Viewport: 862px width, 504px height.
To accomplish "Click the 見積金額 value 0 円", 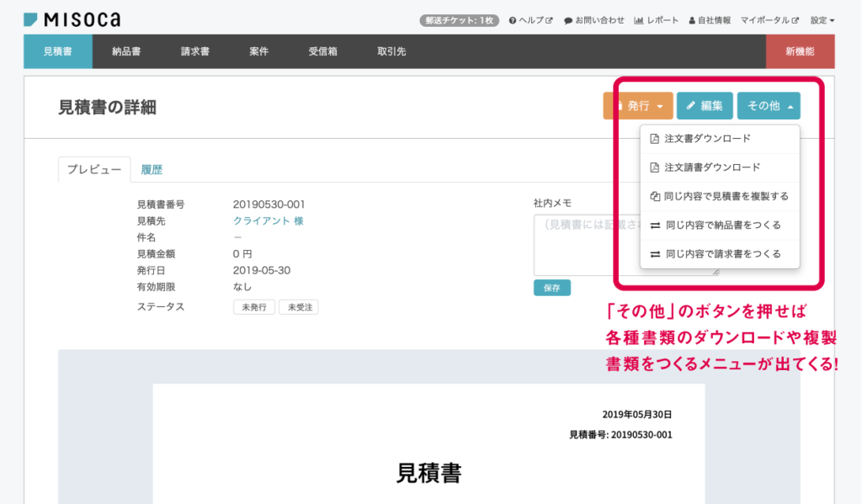I will 242,254.
